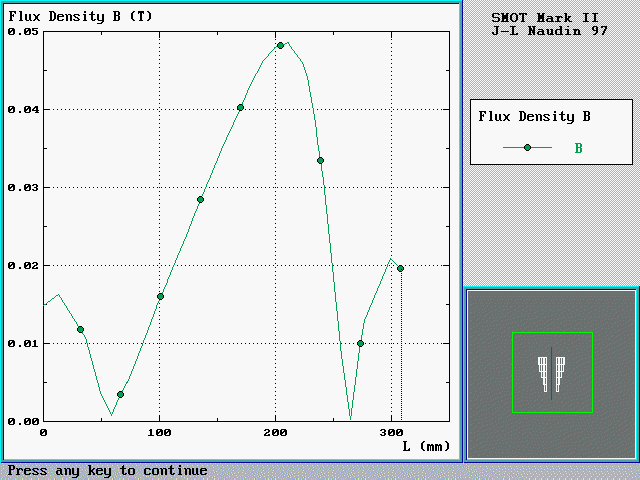Select the lowest data marker near 0.003 T
Viewport: 640px width, 480px height.
tap(120, 394)
